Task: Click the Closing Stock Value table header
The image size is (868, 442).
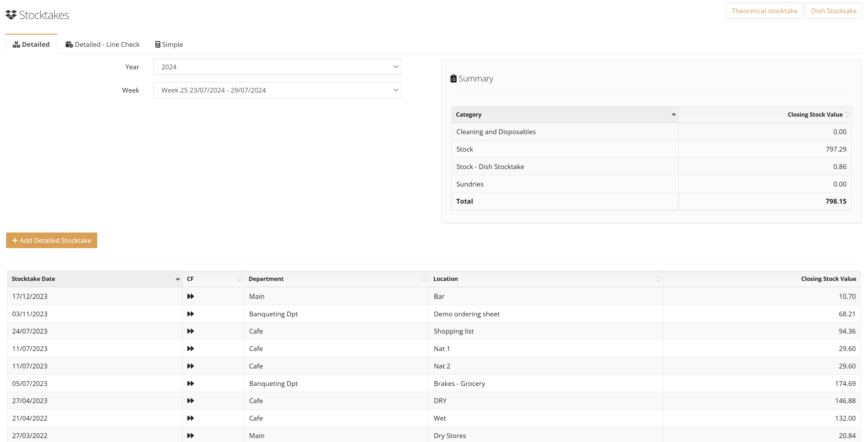Action: (x=762, y=279)
